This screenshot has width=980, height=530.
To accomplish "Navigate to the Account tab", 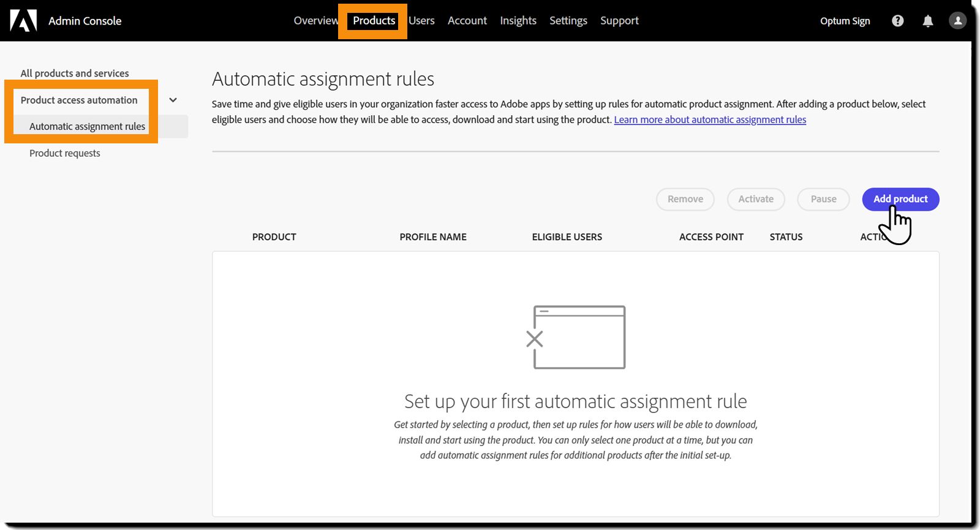I will (467, 21).
